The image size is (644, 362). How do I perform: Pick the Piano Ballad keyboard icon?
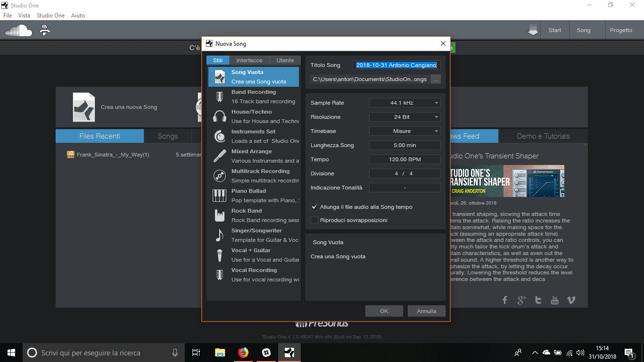click(x=219, y=195)
